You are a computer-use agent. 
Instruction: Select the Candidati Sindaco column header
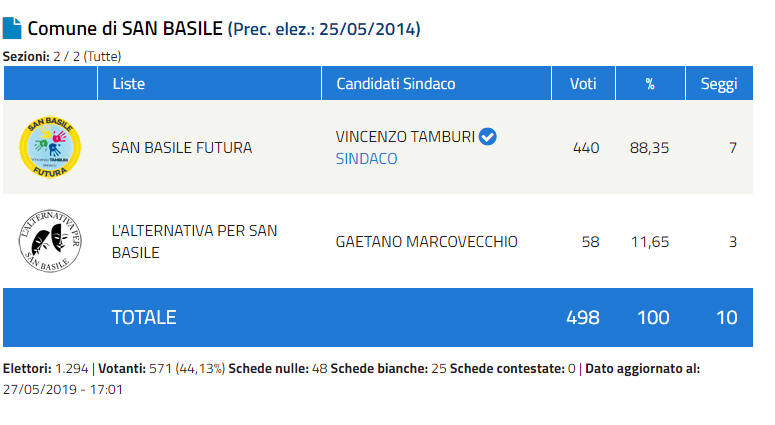pyautogui.click(x=395, y=84)
